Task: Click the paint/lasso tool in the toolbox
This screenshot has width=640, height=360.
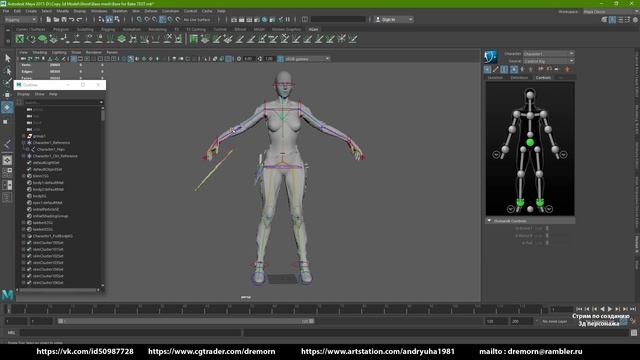Action: 8,83
